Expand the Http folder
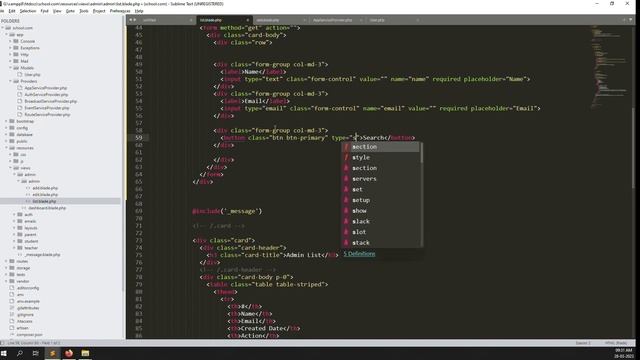The height and width of the screenshot is (360, 640). pos(10,54)
